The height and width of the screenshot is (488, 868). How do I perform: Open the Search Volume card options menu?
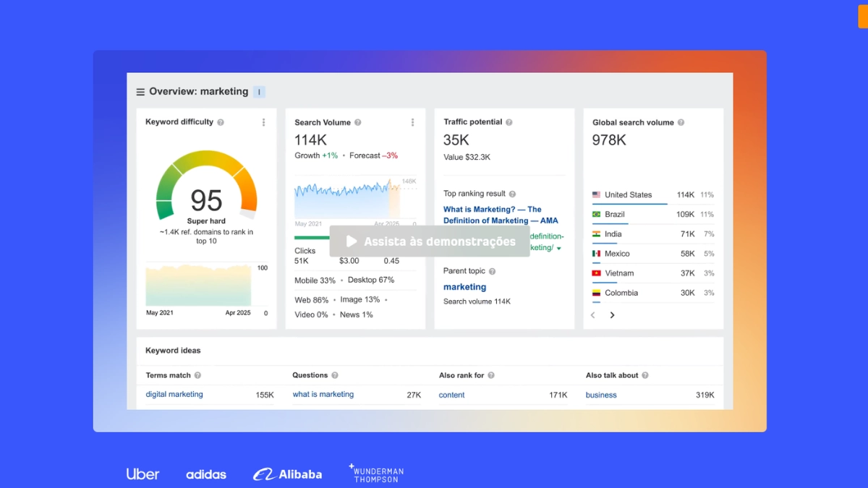[412, 123]
